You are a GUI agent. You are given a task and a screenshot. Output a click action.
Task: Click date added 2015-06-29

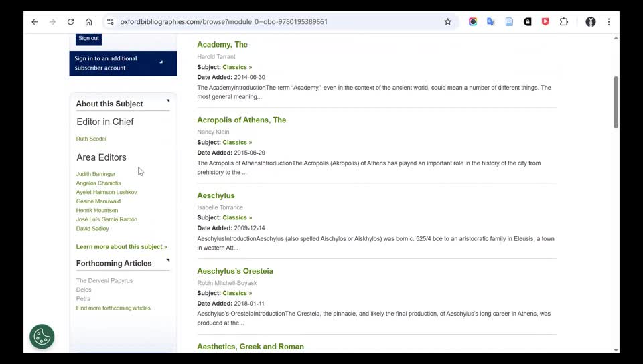point(249,153)
